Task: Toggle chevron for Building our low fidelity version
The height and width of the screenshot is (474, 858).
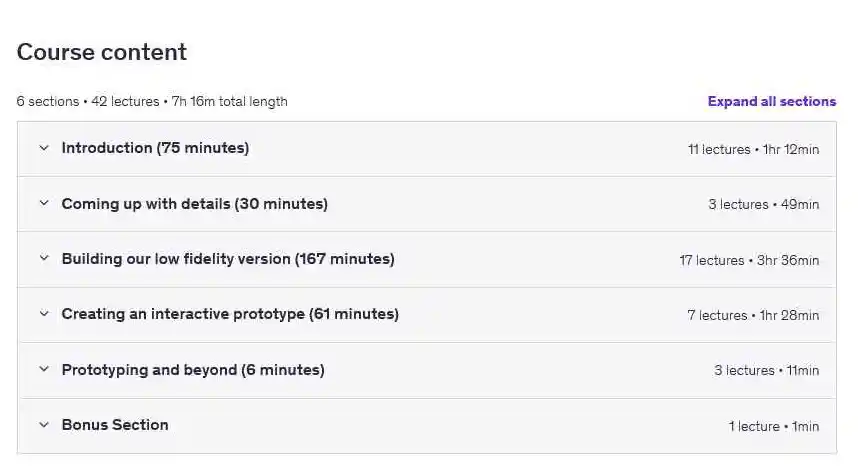Action: 44,259
